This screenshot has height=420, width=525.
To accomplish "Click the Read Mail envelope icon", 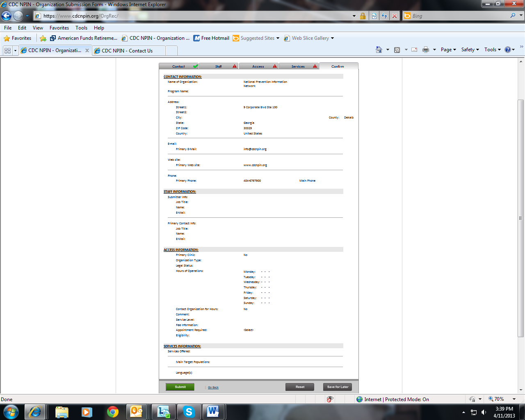I will (x=414, y=50).
